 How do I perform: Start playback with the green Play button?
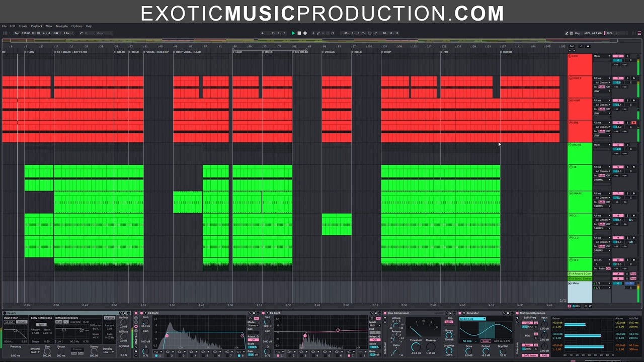[293, 33]
